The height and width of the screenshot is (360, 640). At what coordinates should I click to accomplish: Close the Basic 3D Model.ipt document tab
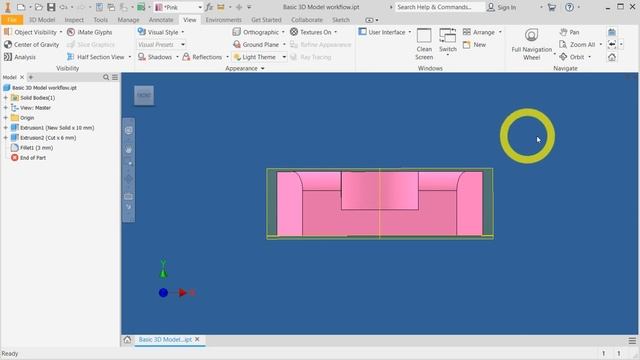197,339
